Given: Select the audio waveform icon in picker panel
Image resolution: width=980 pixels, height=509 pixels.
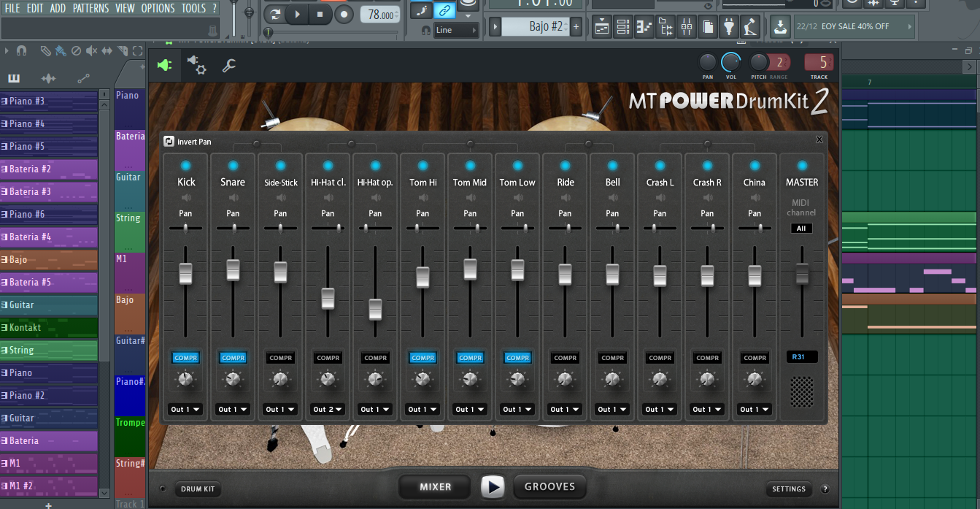Looking at the screenshot, I should click(49, 79).
